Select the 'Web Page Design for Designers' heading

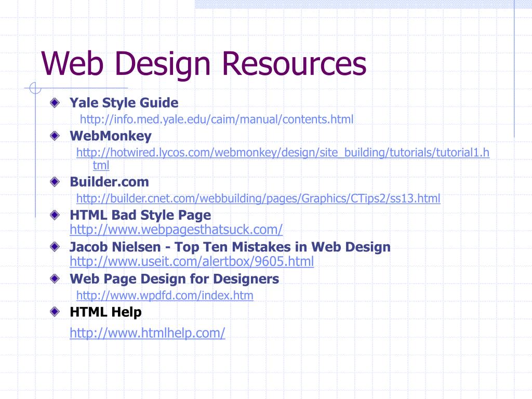coord(175,279)
